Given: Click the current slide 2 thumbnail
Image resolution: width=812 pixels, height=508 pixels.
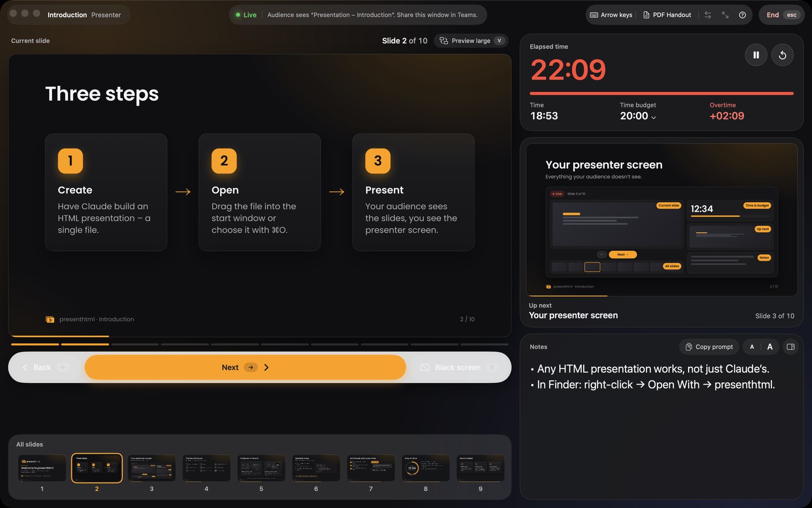Looking at the screenshot, I should 97,468.
